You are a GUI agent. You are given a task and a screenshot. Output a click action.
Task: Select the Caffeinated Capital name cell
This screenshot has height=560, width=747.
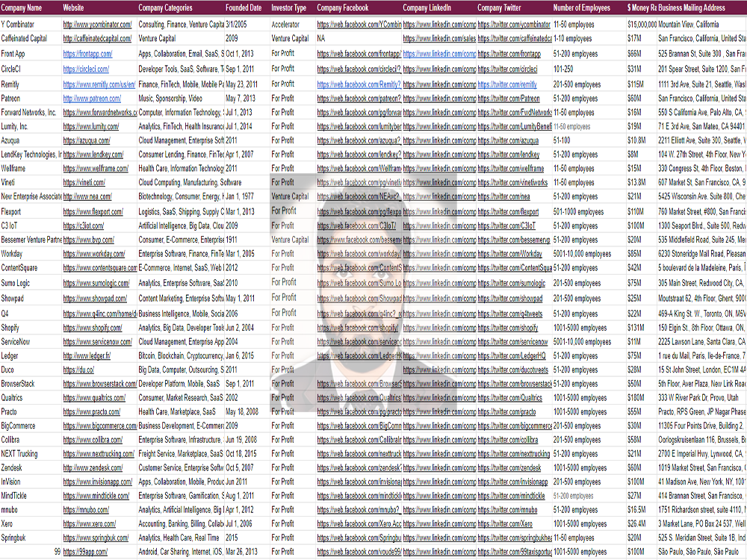coord(24,39)
